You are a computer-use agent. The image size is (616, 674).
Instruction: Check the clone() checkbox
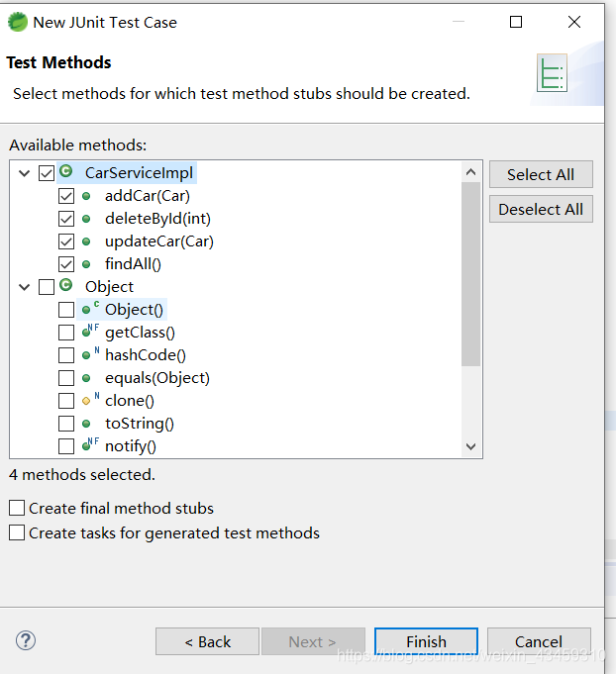click(66, 401)
